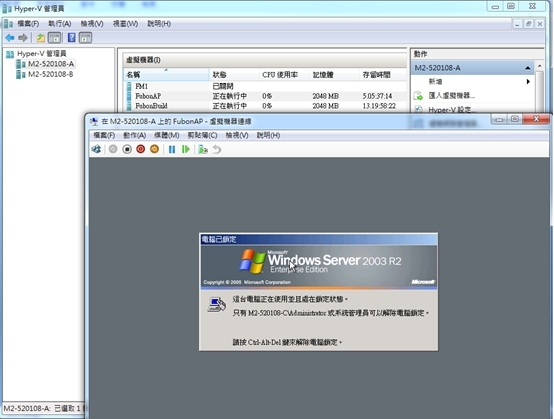Screen dimensions: 554x419
Task: Click FubonBuild memory 2048 MB cell
Action: [x=325, y=106]
